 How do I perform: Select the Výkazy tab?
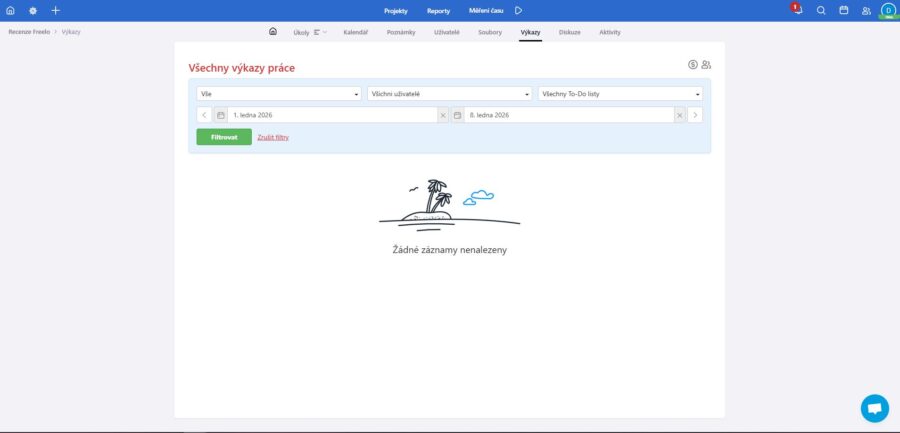click(x=530, y=32)
